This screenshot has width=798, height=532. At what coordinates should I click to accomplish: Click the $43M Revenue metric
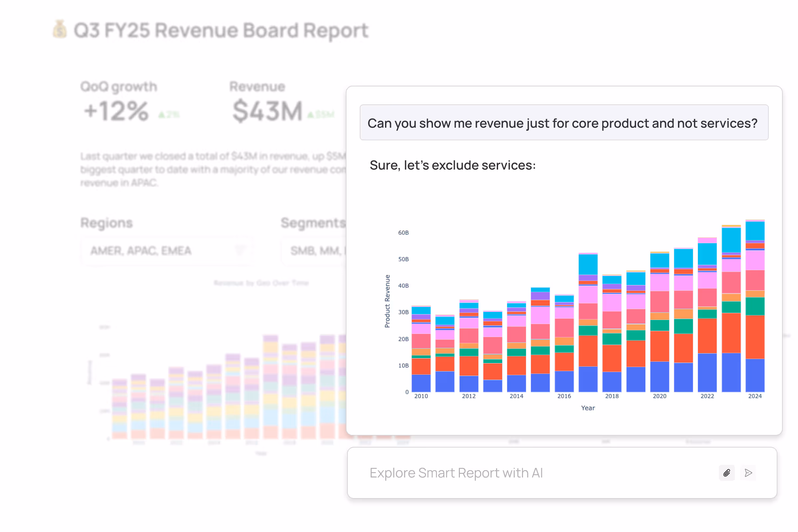coord(267,111)
